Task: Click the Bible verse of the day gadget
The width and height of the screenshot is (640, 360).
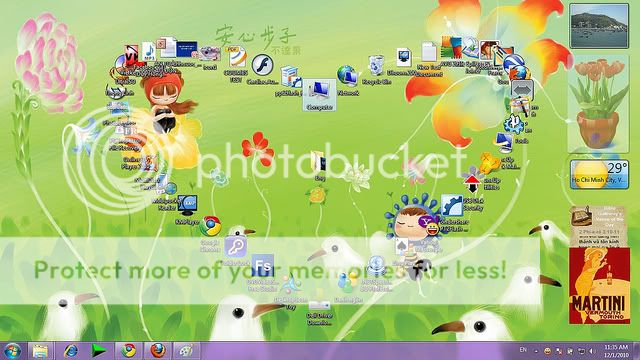Action: tap(599, 226)
